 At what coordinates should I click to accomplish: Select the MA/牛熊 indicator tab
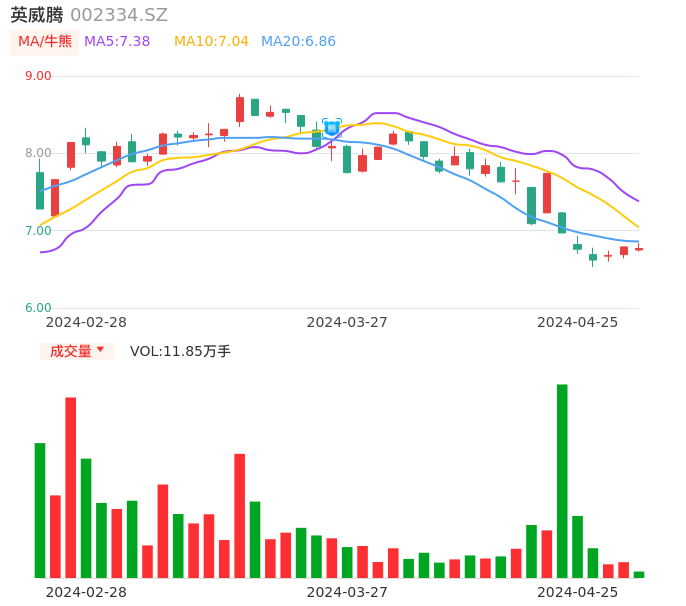click(x=45, y=42)
